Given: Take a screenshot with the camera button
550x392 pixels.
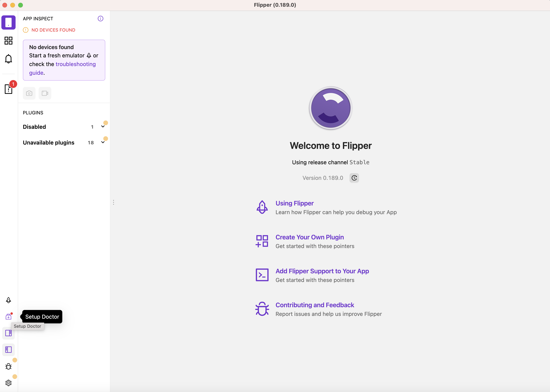Looking at the screenshot, I should (x=29, y=93).
